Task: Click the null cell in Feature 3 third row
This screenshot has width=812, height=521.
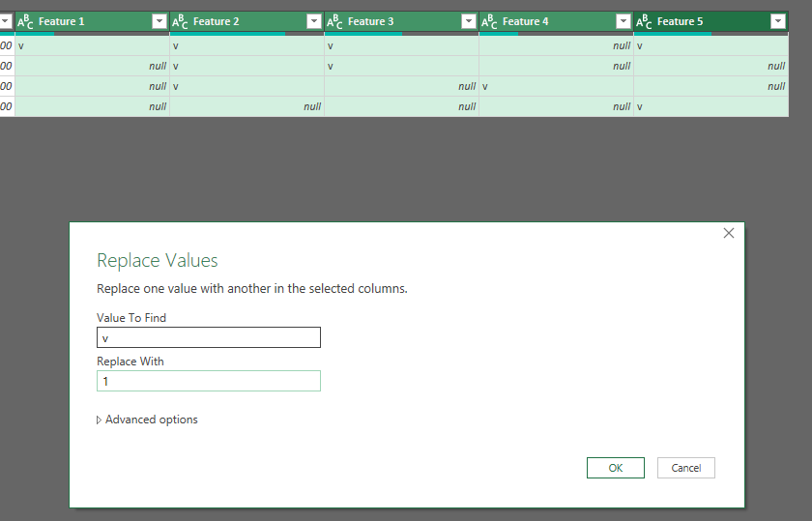Action: click(x=402, y=86)
